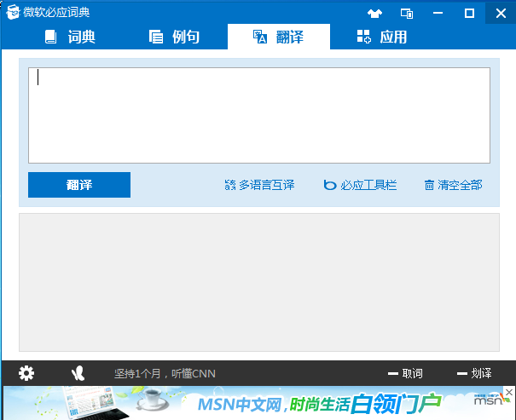The width and height of the screenshot is (516, 420).
Task: Open 坚持1个月，听懂CNN promo text
Action: tap(165, 373)
